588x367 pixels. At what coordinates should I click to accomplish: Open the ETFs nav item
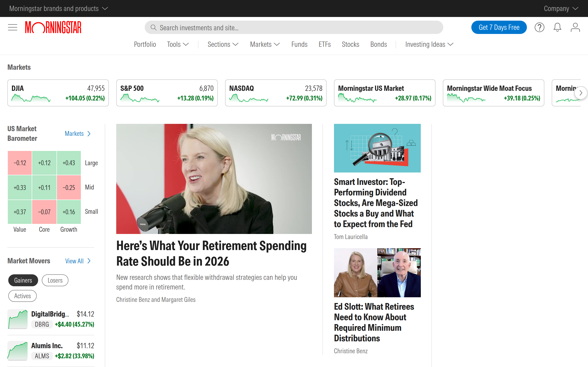[324, 44]
